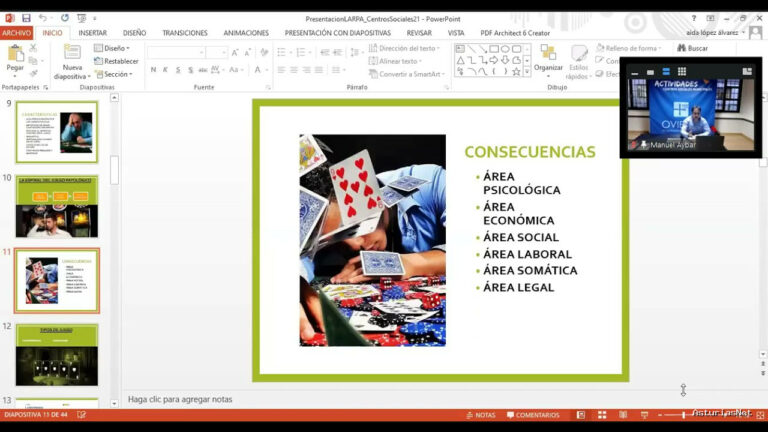768x432 pixels.
Task: Decrease font size
Action: (x=247, y=52)
